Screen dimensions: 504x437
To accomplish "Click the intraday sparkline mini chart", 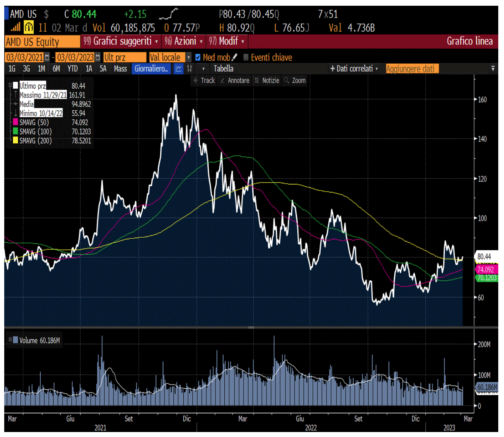I will coord(169,15).
